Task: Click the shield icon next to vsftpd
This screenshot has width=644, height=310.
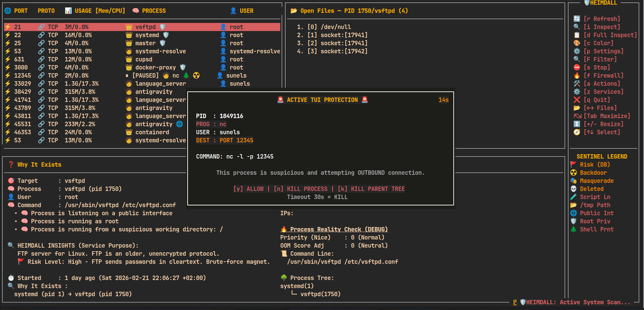Action: 163,27
